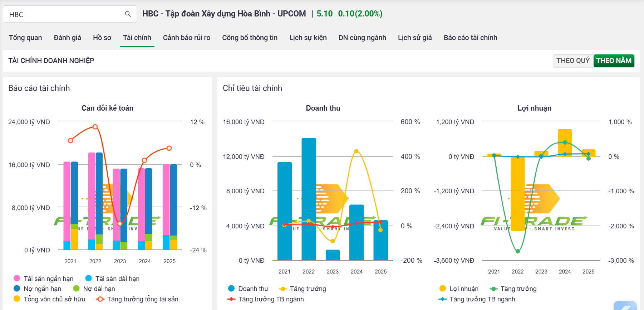Toggle Tăng trưởng TB ngành under Doanh thu chart
644x310 pixels.
pyautogui.click(x=266, y=299)
